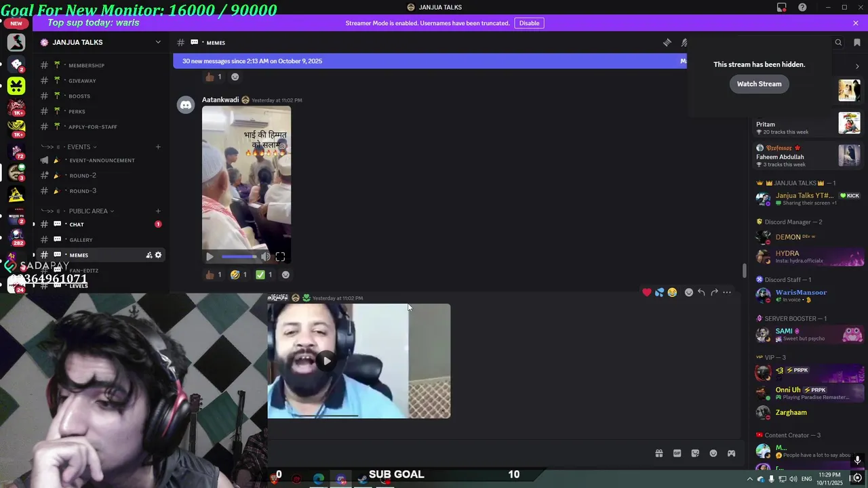Show hidden system tray icons chevron
868x488 pixels.
pyautogui.click(x=749, y=479)
